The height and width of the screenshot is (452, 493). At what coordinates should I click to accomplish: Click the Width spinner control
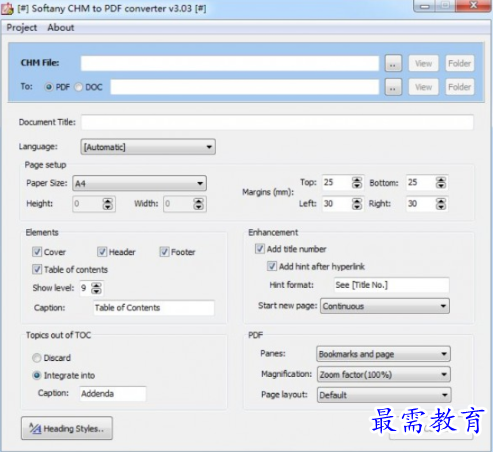(x=199, y=204)
